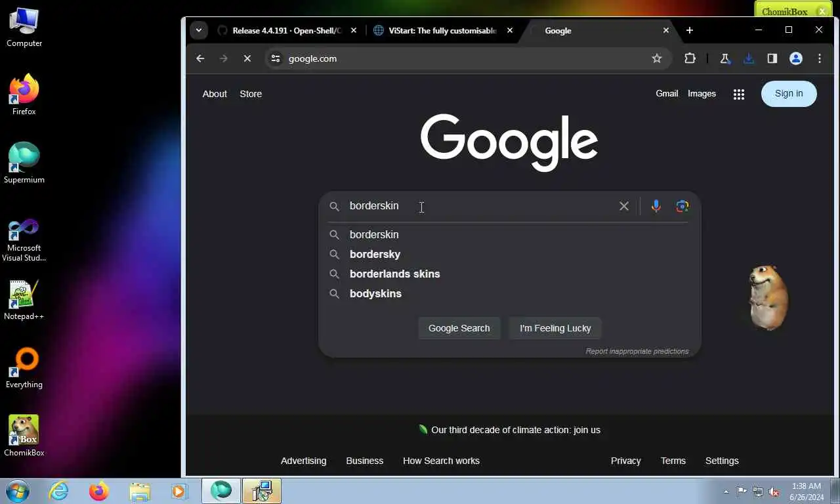Open the About link

pos(215,94)
